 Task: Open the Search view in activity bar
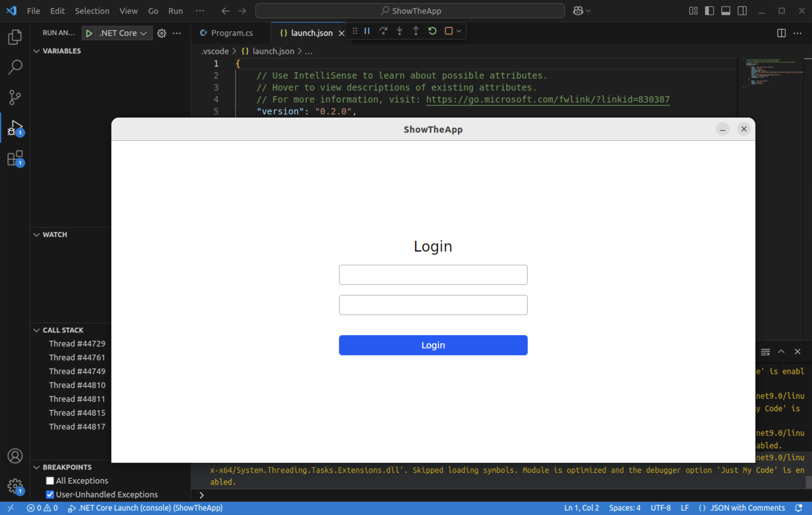15,67
